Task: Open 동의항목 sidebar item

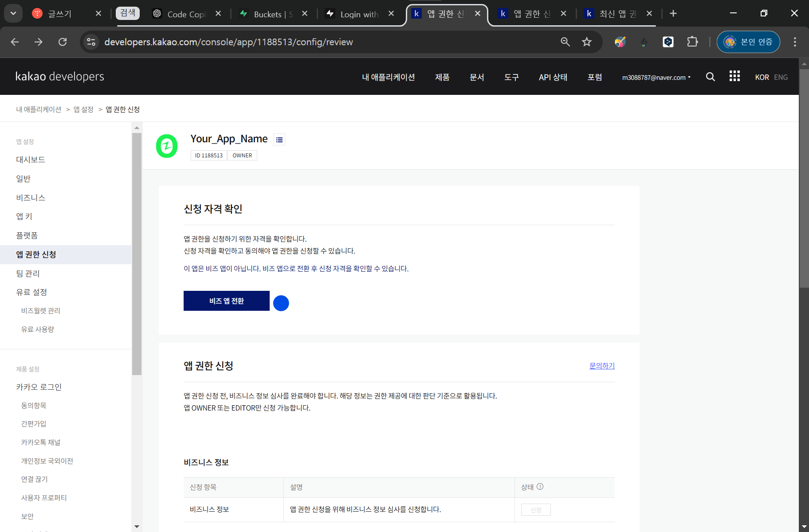Action: 34,406
